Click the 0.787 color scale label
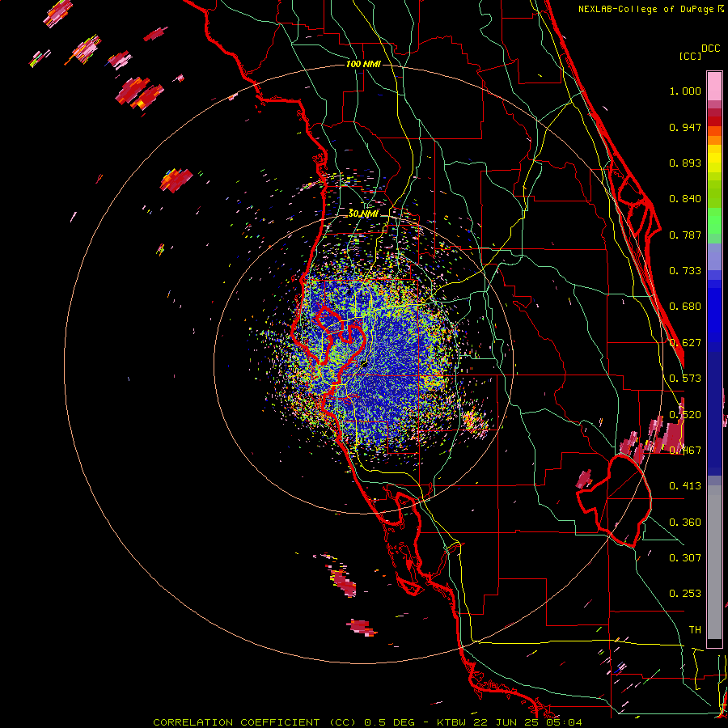The image size is (728, 728). pos(685,235)
